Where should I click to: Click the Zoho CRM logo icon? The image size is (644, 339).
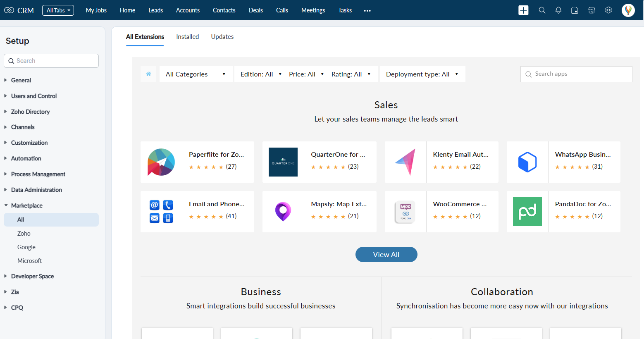click(x=9, y=10)
